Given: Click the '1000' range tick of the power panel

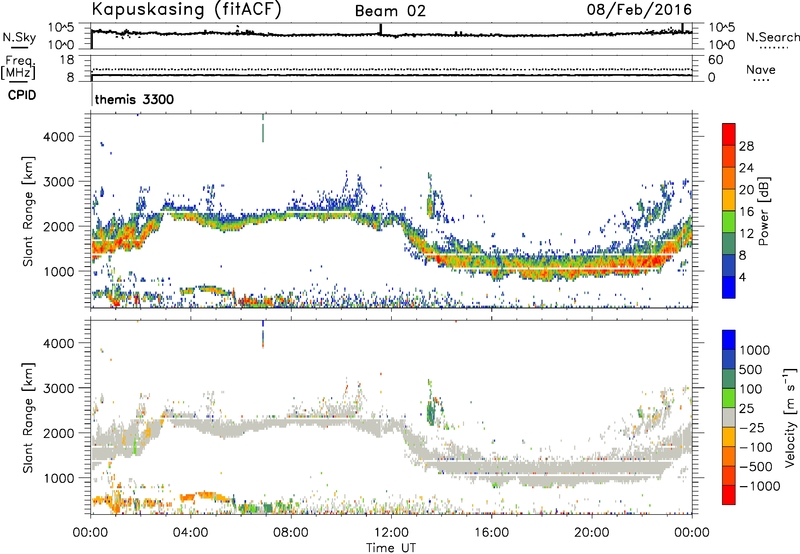Looking at the screenshot, I should (x=58, y=271).
